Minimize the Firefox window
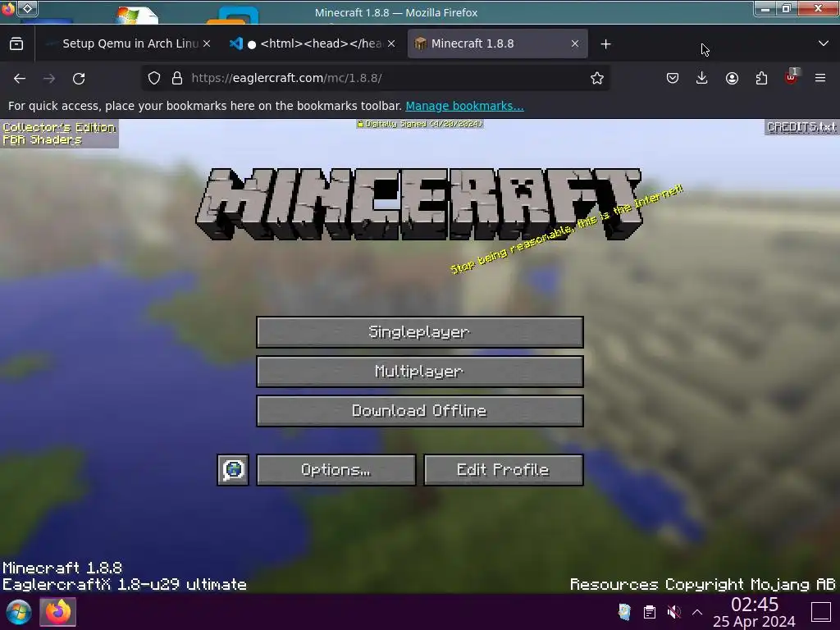This screenshot has width=840, height=630. (765, 8)
